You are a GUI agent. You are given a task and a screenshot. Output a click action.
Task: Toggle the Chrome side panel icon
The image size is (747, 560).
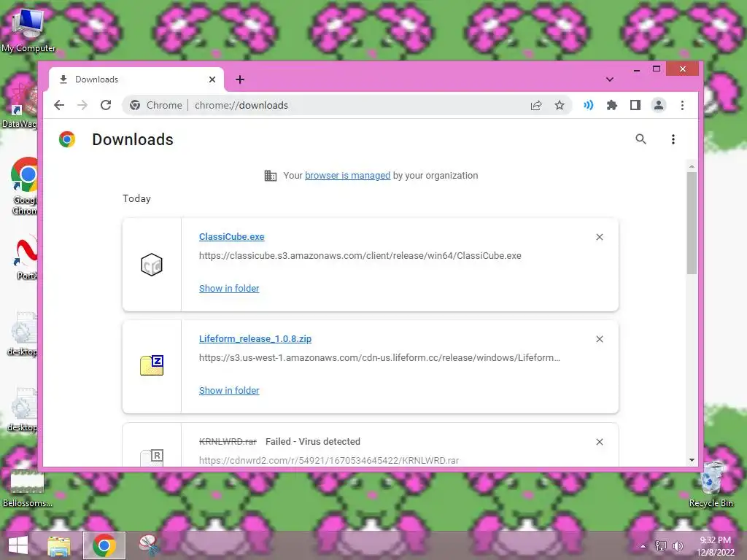click(635, 105)
